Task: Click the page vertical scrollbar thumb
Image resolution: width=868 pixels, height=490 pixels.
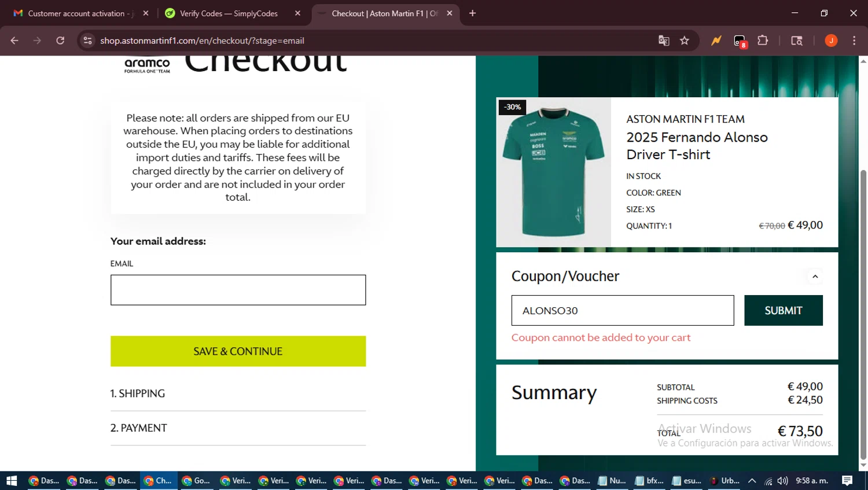Action: pyautogui.click(x=863, y=315)
